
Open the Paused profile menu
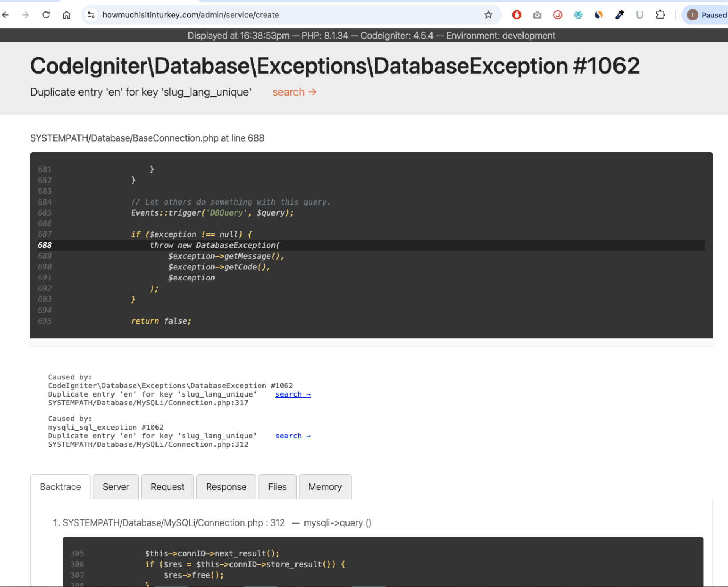tap(705, 15)
